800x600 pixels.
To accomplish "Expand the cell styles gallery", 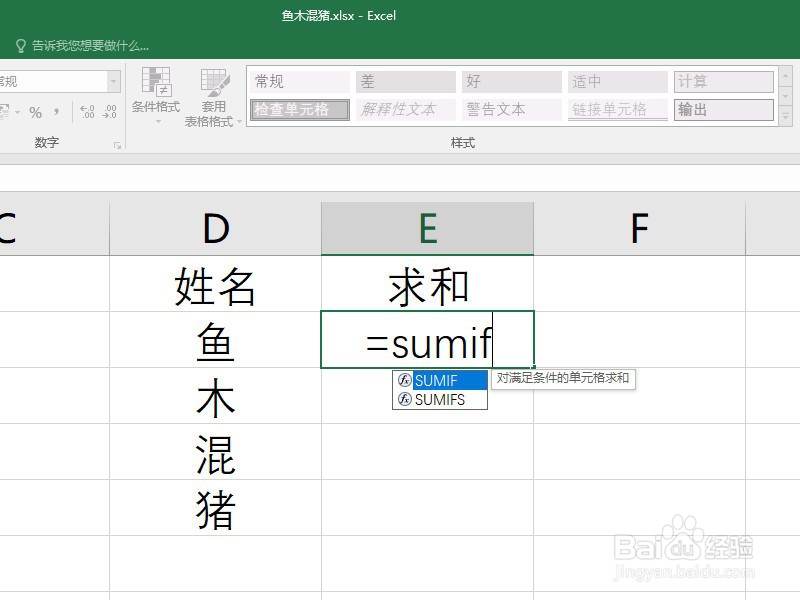I will [785, 117].
